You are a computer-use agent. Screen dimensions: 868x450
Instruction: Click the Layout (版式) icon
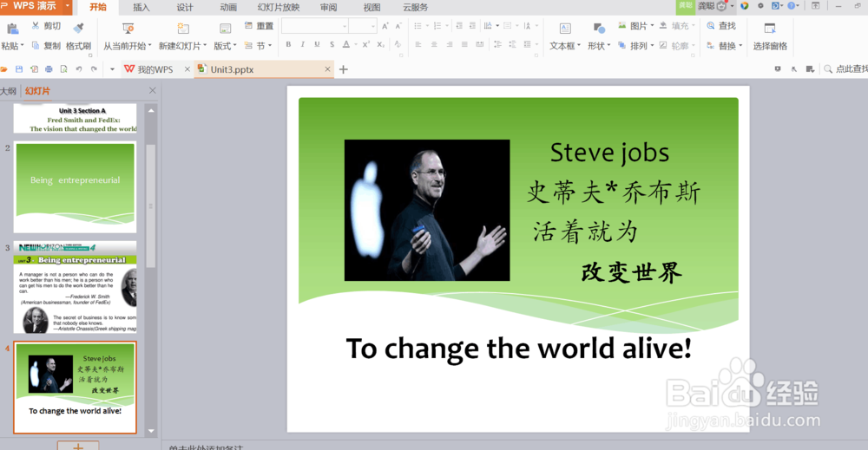click(x=226, y=29)
